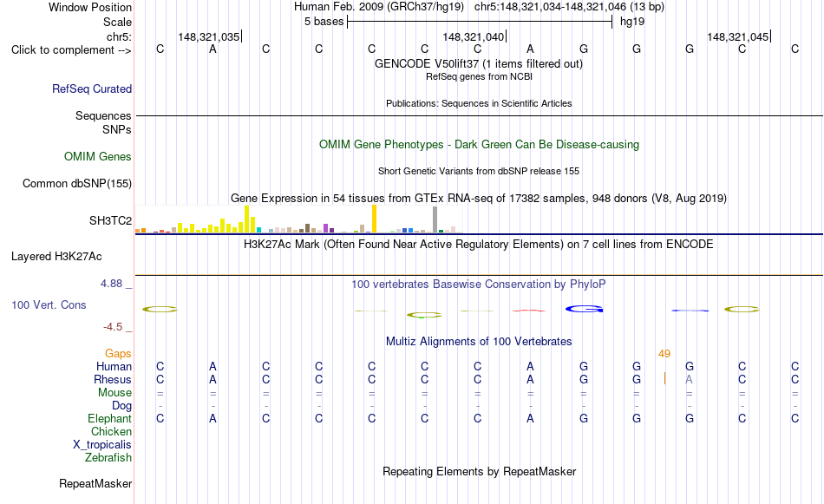Click the Repeating Elements by RepeatMasker title
The width and height of the screenshot is (824, 504).
coord(480,472)
